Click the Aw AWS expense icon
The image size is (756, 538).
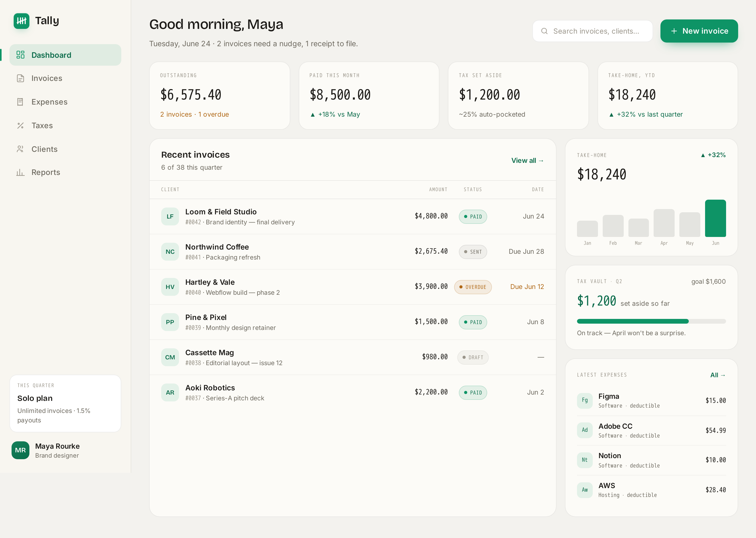click(x=585, y=490)
